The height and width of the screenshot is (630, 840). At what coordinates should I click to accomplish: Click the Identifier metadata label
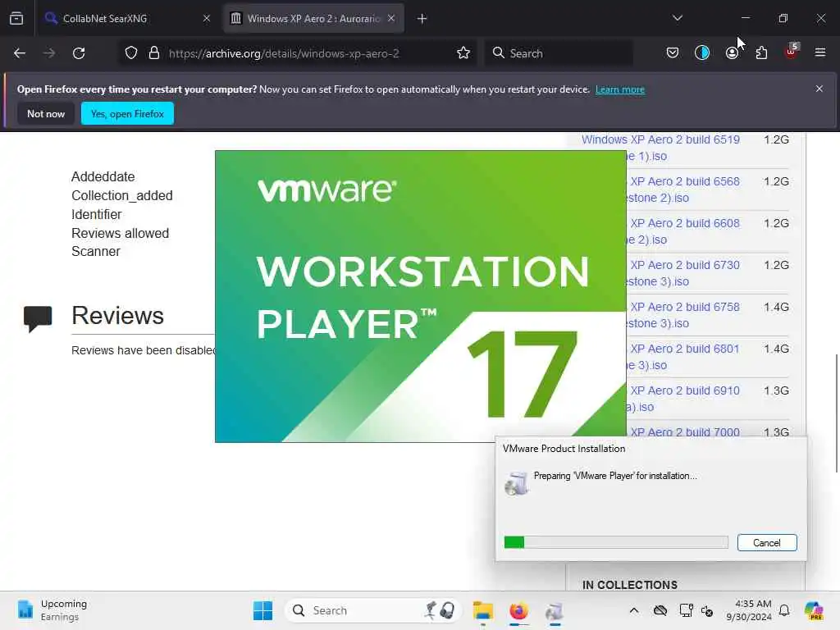(97, 214)
